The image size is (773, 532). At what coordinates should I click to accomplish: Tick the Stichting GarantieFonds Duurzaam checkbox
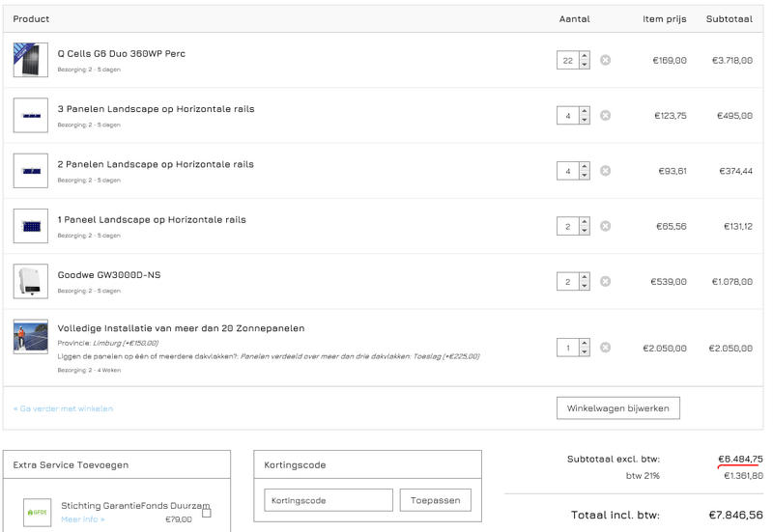pyautogui.click(x=207, y=514)
